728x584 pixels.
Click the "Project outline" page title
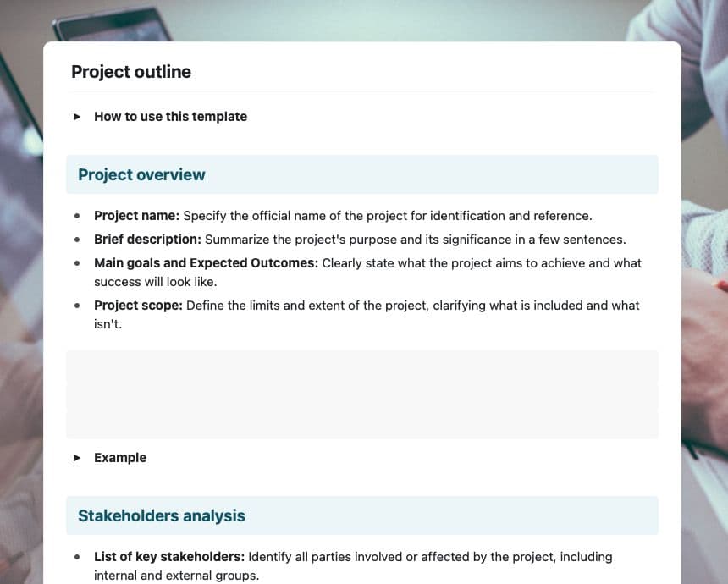coord(131,72)
